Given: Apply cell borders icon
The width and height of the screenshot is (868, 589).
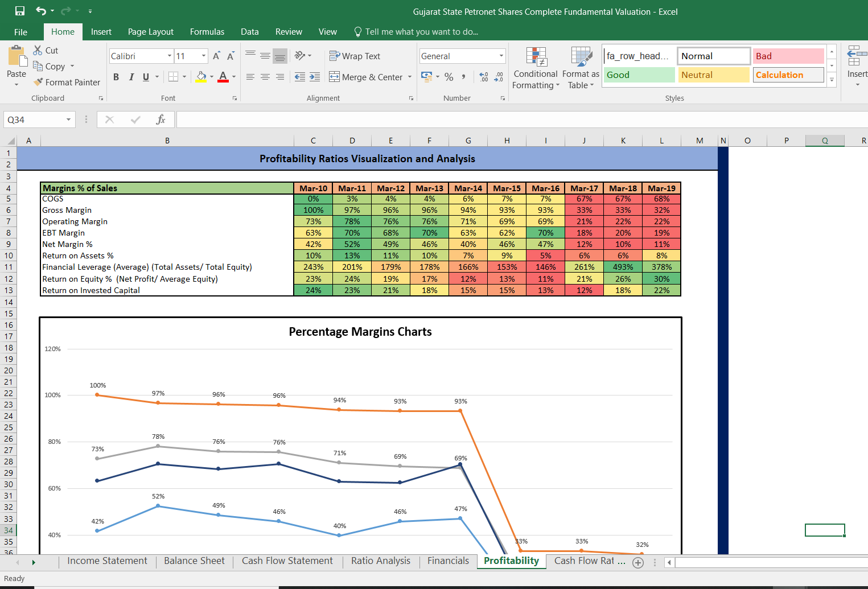Looking at the screenshot, I should click(x=174, y=76).
